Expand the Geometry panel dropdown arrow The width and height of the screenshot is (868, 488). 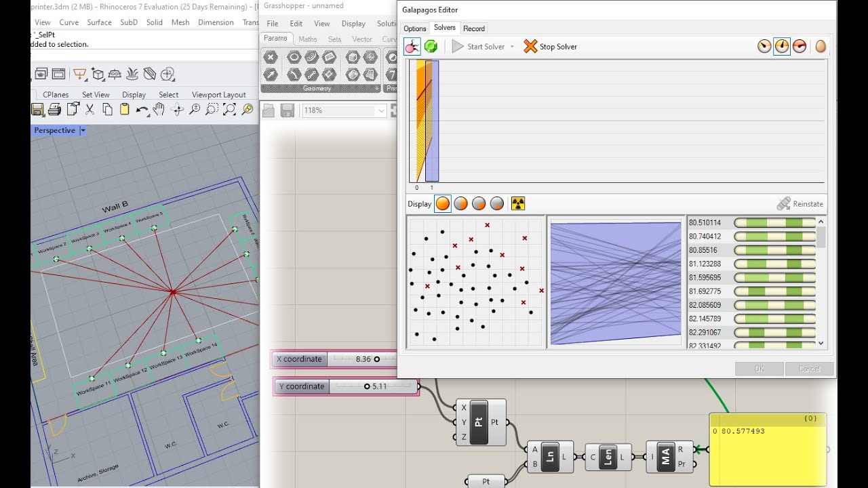[377, 88]
